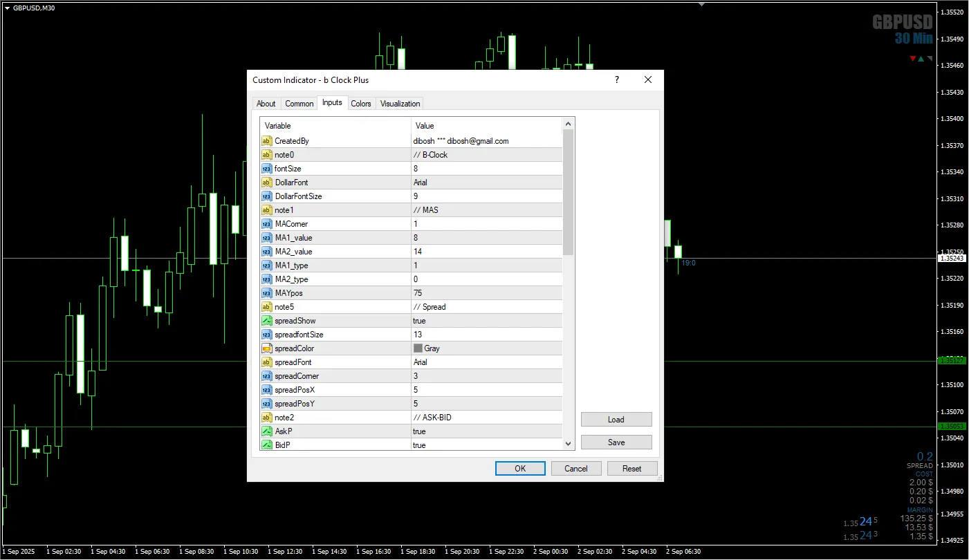Viewport: 969px width, 560px height.
Task: Switch to the Colors tab
Action: tap(361, 104)
